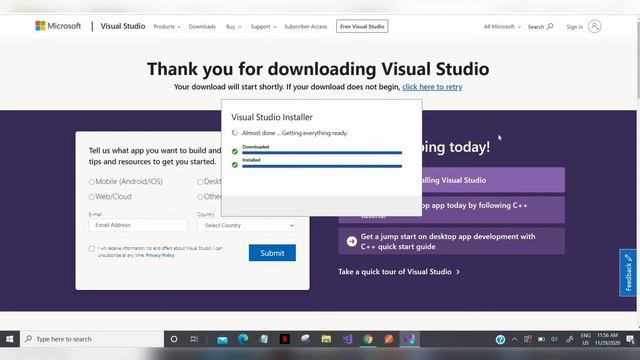640x360 pixels.
Task: Click the ENG US language indicator
Action: (586, 339)
